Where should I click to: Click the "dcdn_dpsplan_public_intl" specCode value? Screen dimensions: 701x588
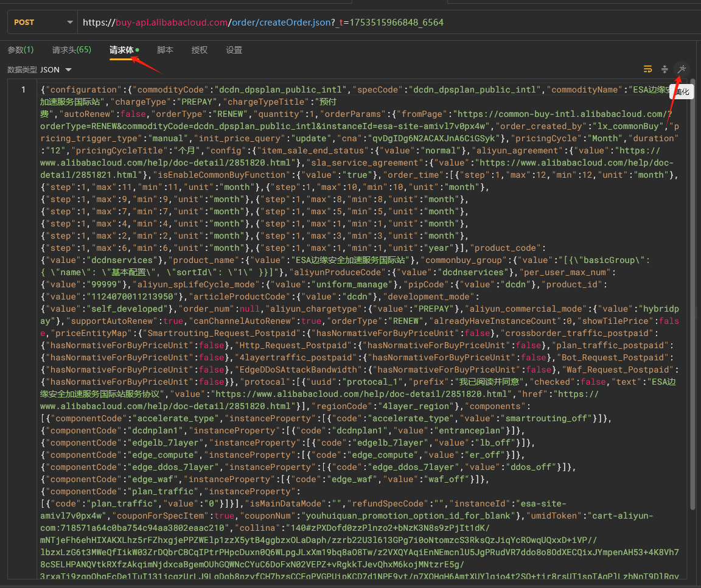tap(474, 90)
